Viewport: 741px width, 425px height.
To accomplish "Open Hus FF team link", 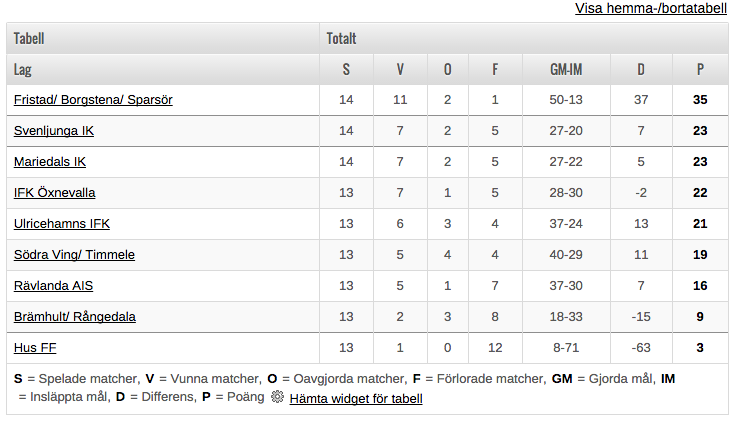I will (35, 348).
